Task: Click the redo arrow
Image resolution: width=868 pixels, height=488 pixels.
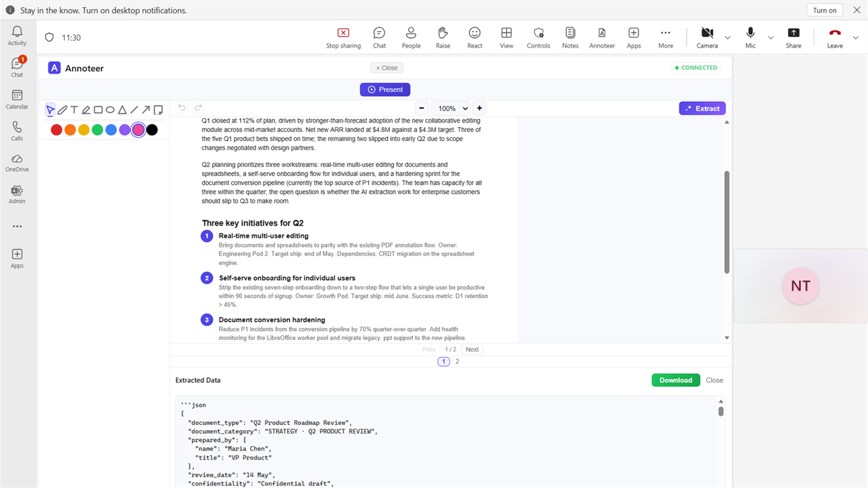Action: [198, 108]
